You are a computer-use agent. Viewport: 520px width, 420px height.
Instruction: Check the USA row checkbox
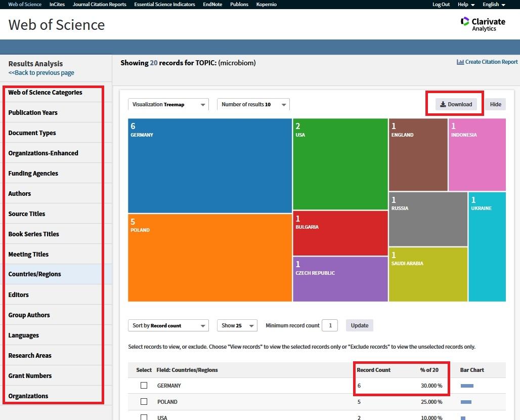[x=144, y=417]
